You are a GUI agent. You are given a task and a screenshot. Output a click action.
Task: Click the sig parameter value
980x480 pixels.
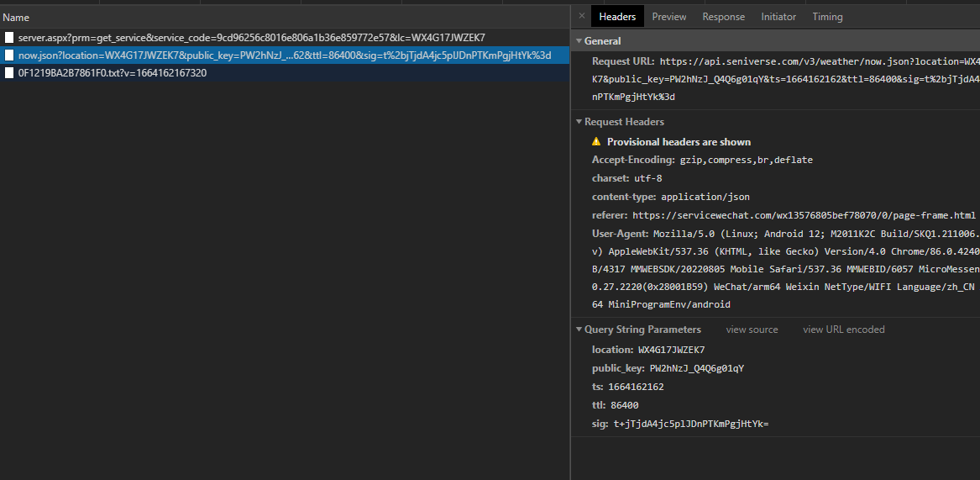coord(690,425)
